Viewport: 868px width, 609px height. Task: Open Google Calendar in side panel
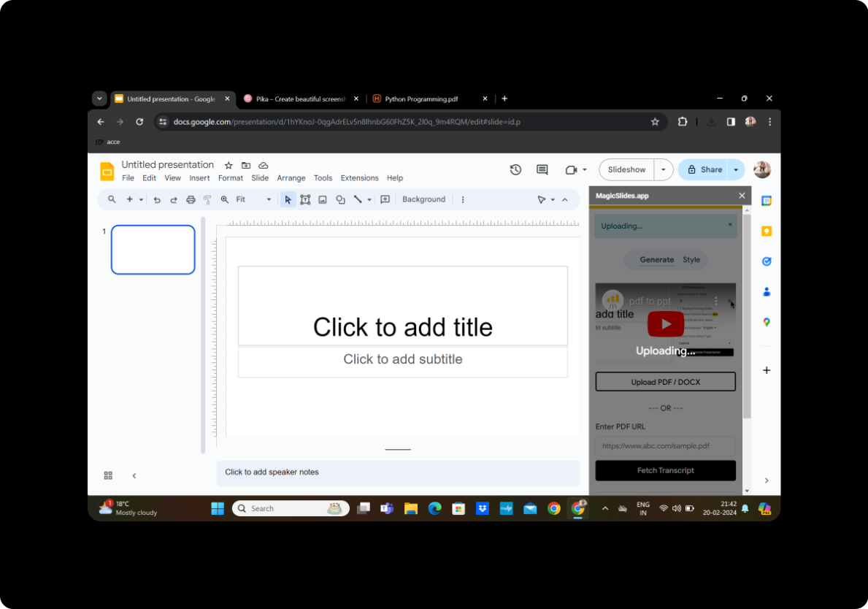[767, 201]
